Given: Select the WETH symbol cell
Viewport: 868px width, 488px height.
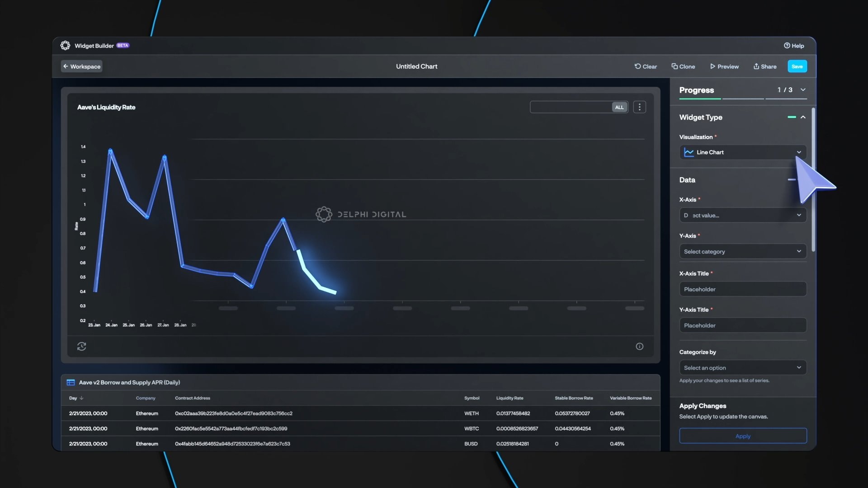Looking at the screenshot, I should [471, 413].
